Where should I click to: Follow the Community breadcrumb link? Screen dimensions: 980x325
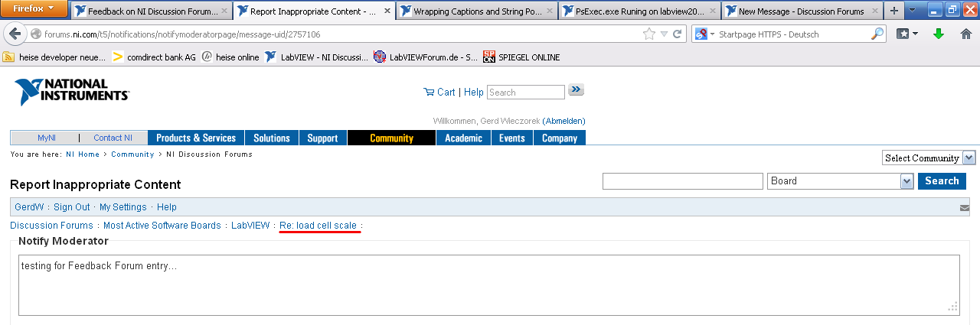(132, 154)
